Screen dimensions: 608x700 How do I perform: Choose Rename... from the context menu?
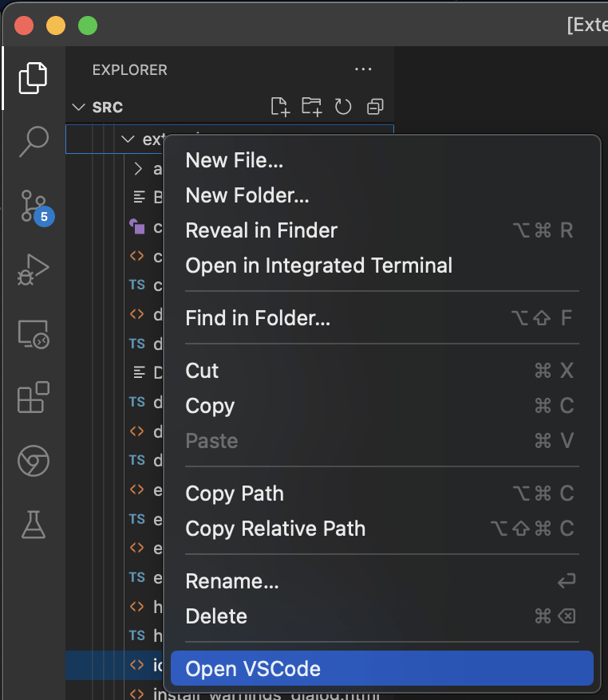pos(382,581)
